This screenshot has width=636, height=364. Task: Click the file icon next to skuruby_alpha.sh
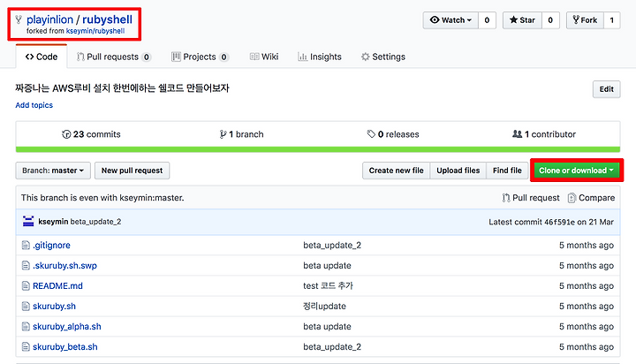click(x=26, y=326)
